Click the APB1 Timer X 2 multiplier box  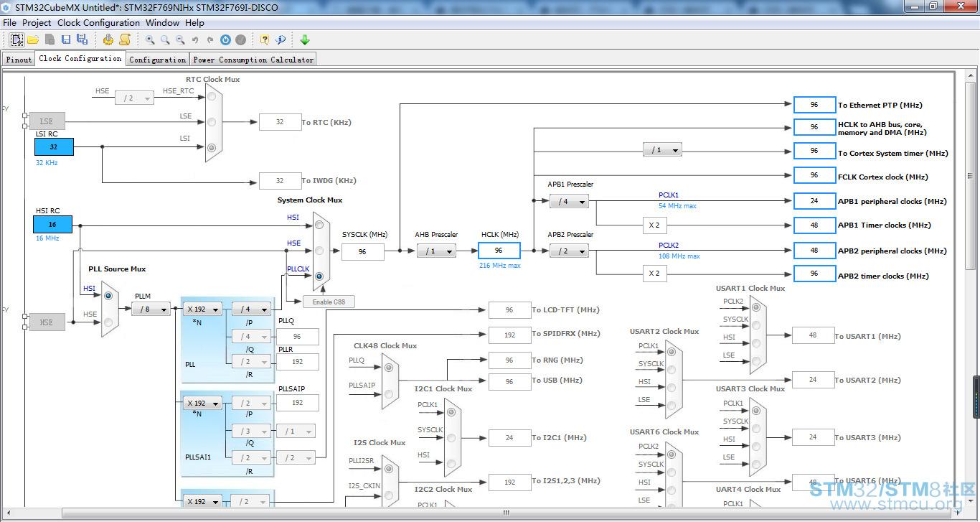pyautogui.click(x=654, y=225)
